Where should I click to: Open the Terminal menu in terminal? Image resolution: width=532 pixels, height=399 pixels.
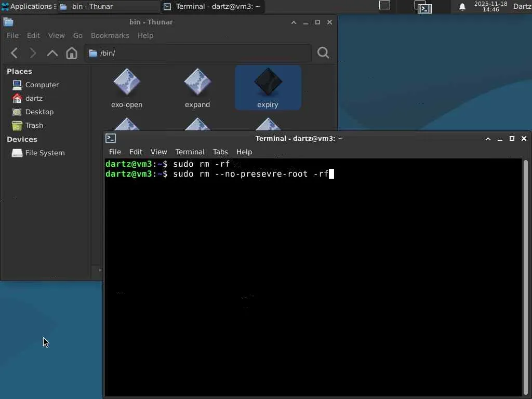pos(190,152)
